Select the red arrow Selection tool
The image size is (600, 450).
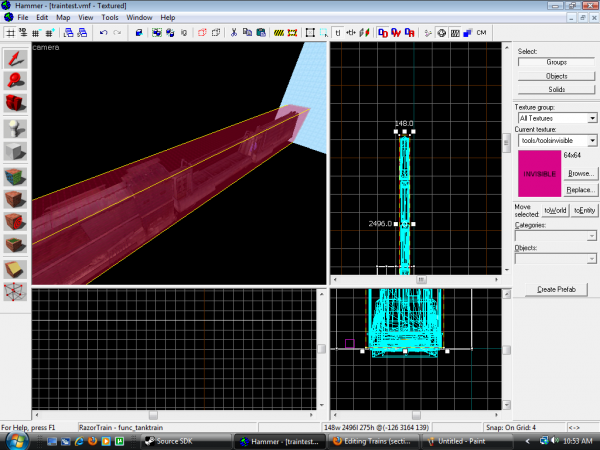coord(15,57)
